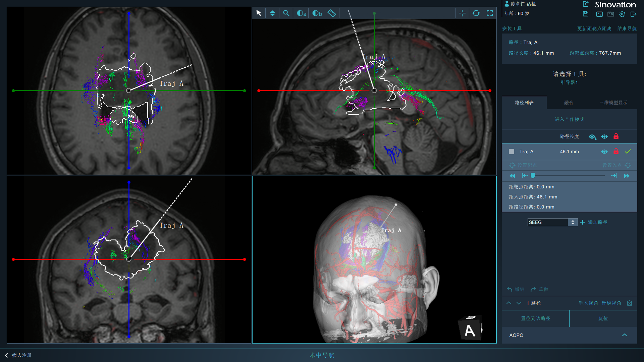Toggle red lock on Traj A row
Image resolution: width=644 pixels, height=362 pixels.
616,152
